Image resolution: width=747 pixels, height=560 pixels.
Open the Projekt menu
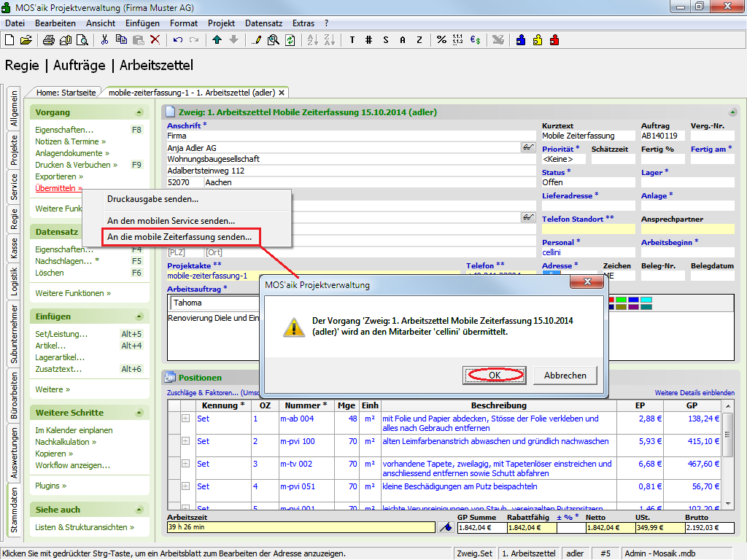221,23
